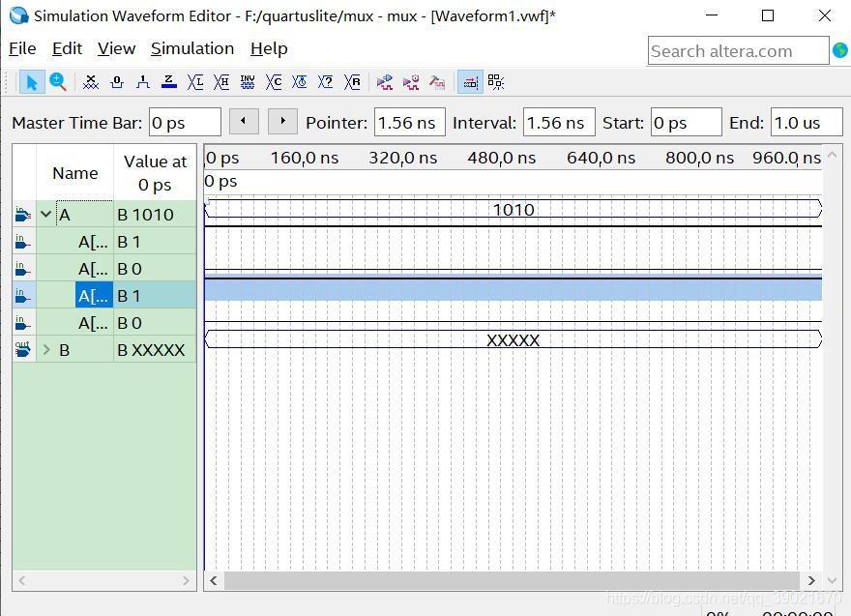Screen dimensions: 851x616
Task: Click the Pointer value field
Action: (x=410, y=122)
